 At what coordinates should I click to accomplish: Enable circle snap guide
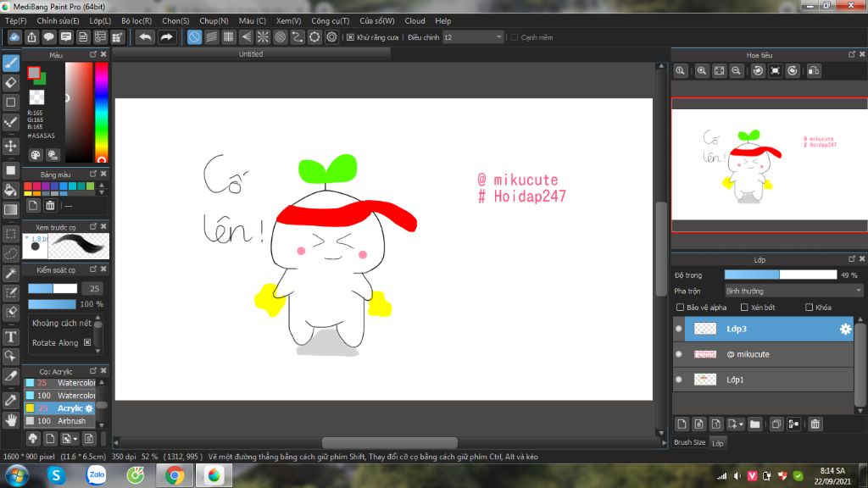(280, 37)
